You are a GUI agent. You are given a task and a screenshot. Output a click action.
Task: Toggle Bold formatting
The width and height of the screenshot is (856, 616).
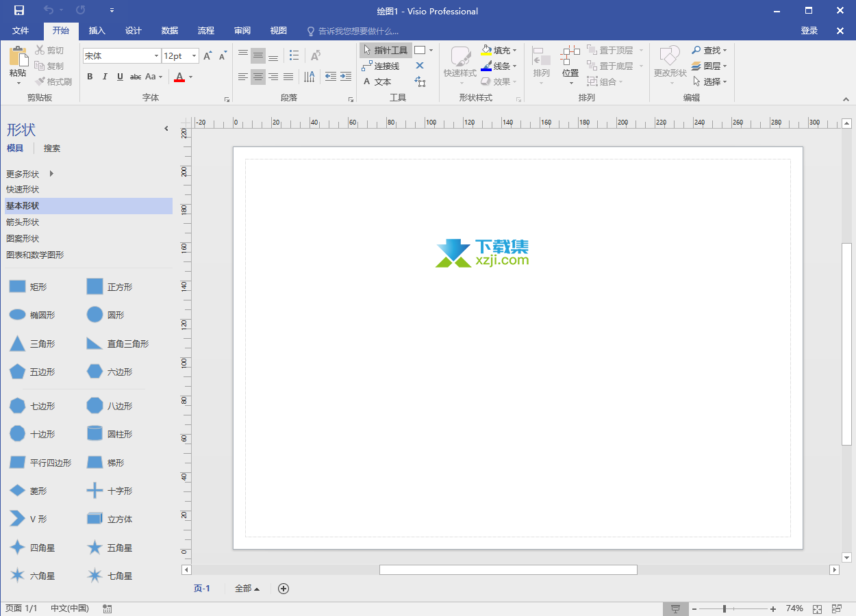coord(90,77)
